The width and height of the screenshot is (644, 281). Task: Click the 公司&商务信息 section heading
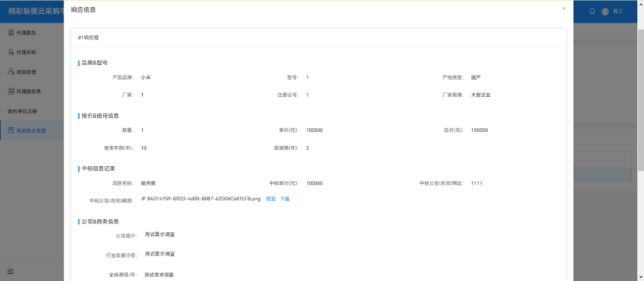[100, 221]
